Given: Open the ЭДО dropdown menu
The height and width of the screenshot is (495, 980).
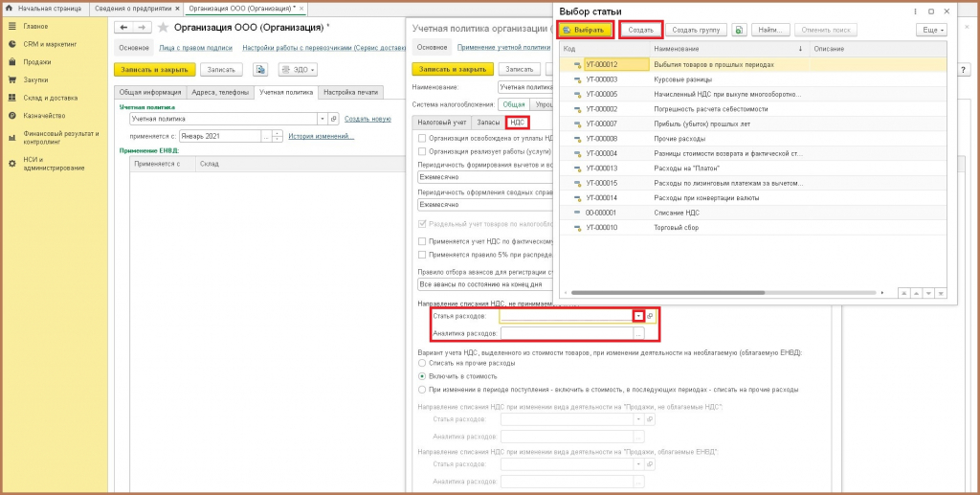Looking at the screenshot, I should point(299,69).
